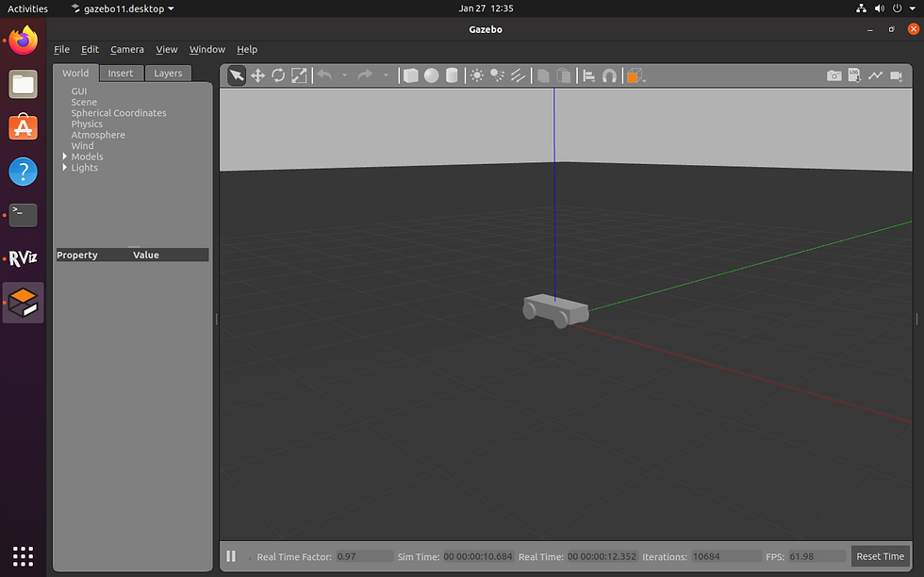Show all applications grid

point(23,555)
